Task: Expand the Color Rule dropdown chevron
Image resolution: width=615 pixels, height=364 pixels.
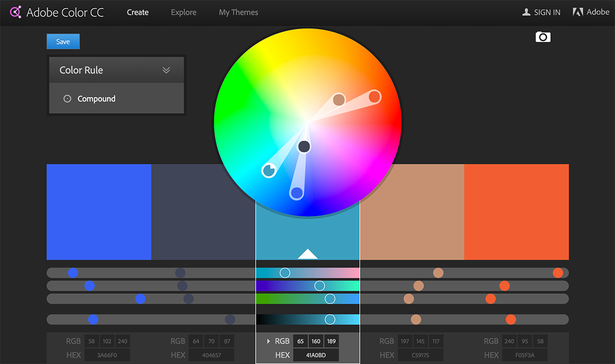Action: pyautogui.click(x=166, y=70)
